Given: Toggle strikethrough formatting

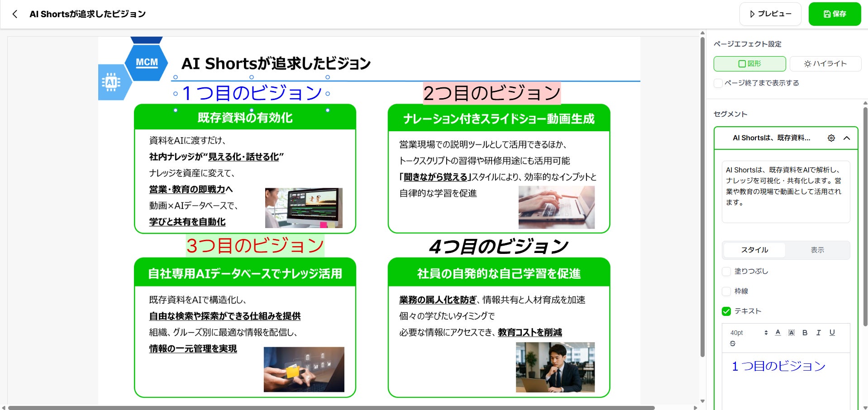Looking at the screenshot, I should click(x=733, y=344).
